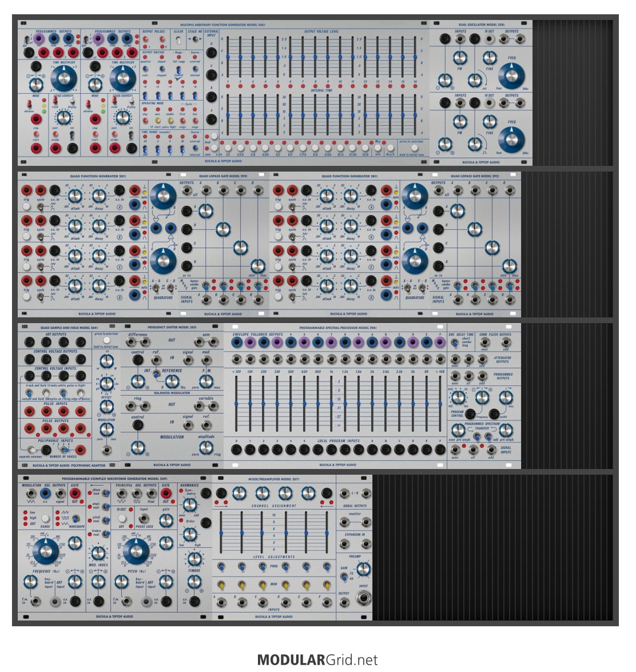
Task: Turn the TIMBRE knob on 259t
Action: [x=194, y=558]
